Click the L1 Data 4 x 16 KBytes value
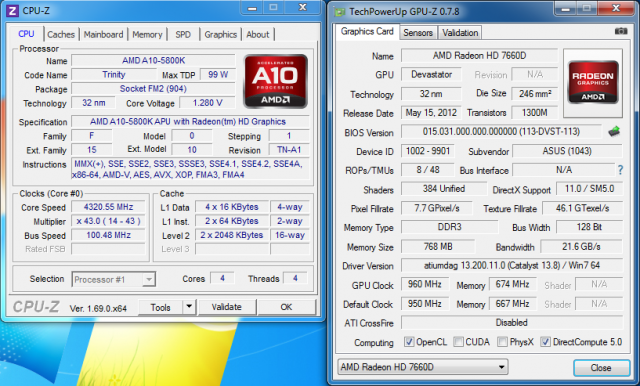The height and width of the screenshot is (386, 640). [x=232, y=207]
